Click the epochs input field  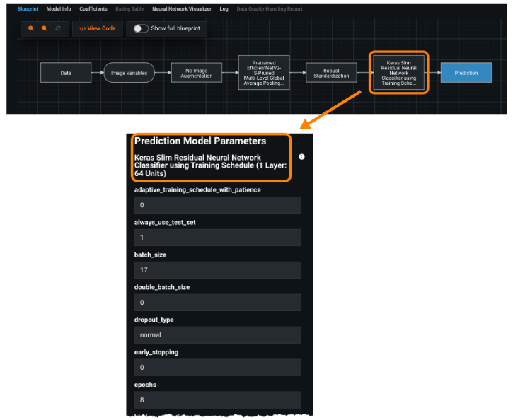pyautogui.click(x=217, y=399)
